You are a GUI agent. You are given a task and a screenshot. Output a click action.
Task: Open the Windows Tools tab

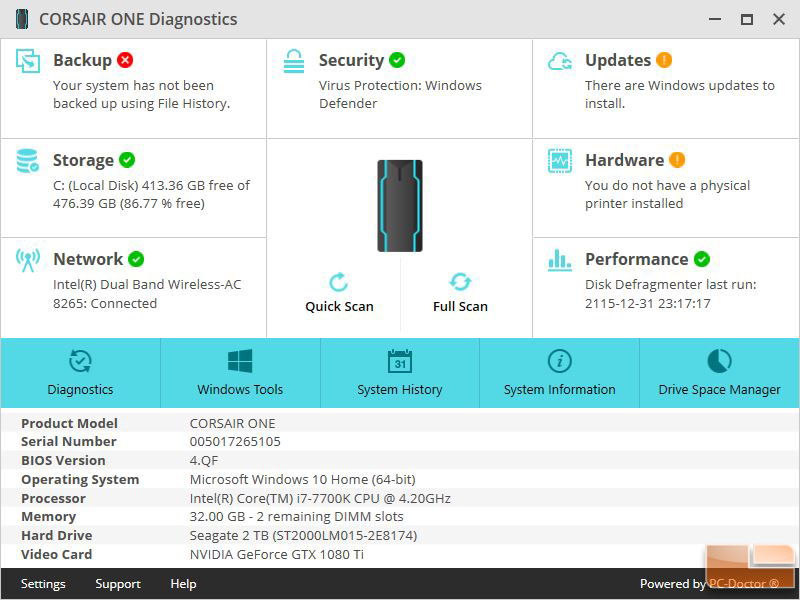click(240, 373)
